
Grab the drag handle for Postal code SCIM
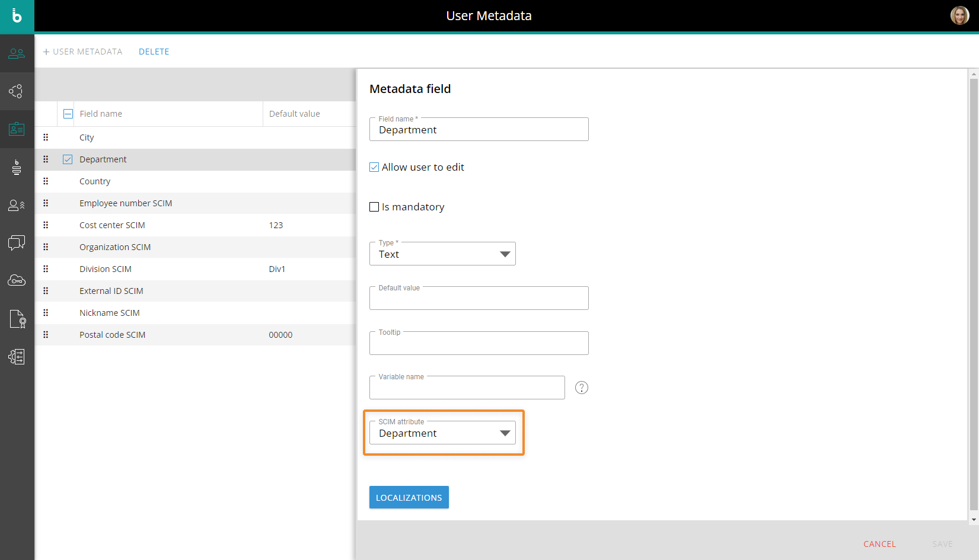[x=46, y=335]
